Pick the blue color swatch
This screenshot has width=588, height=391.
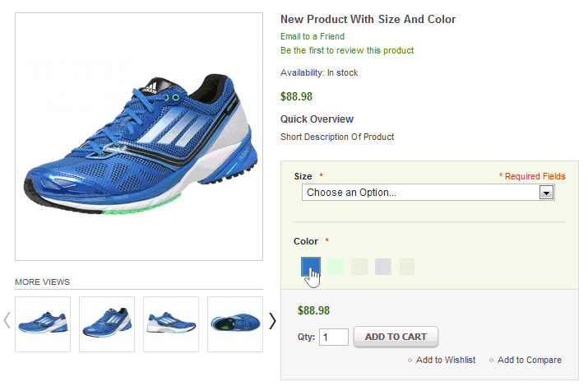tap(311, 267)
